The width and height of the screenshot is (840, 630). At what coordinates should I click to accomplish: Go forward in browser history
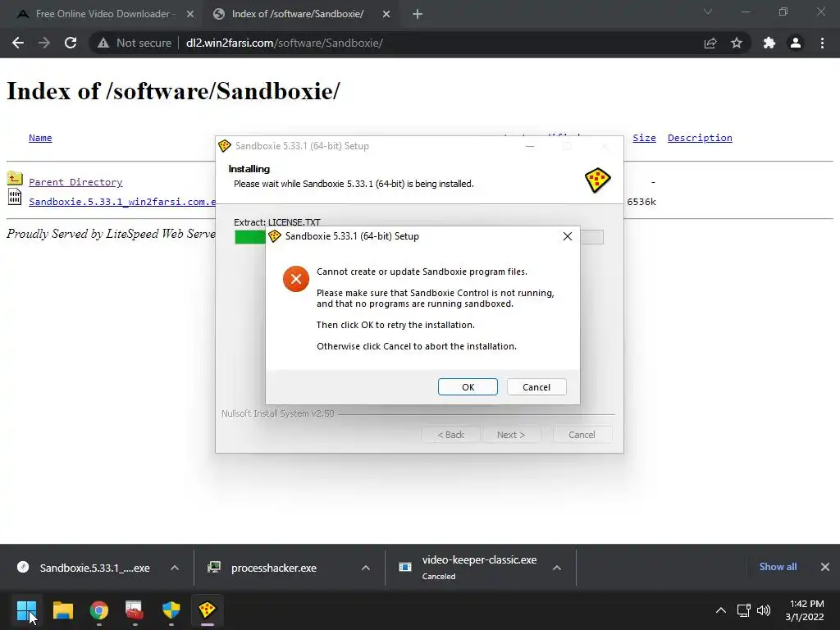point(44,43)
